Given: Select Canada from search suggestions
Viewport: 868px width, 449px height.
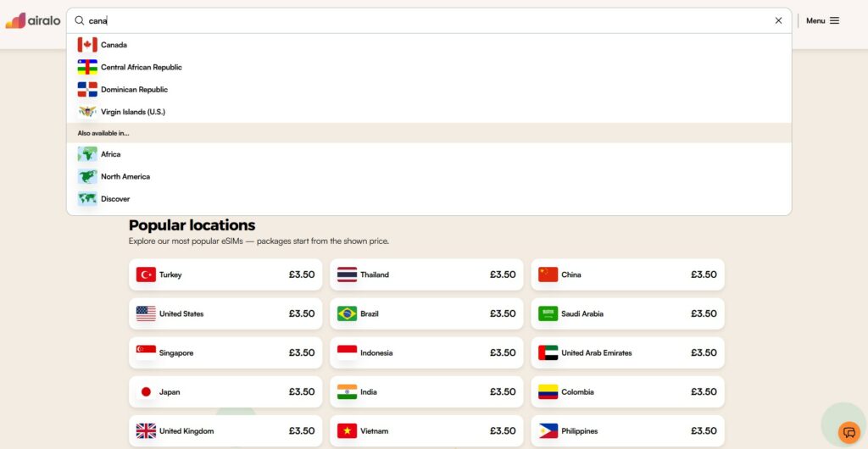Looking at the screenshot, I should point(429,45).
